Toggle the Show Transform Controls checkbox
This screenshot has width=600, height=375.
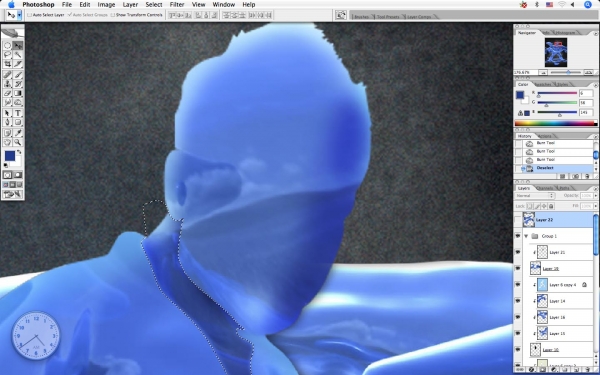point(112,15)
